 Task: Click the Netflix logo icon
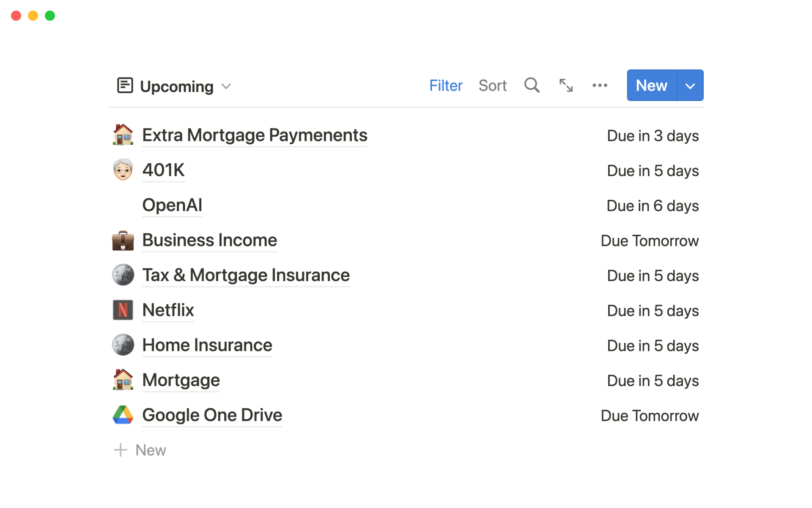point(123,310)
